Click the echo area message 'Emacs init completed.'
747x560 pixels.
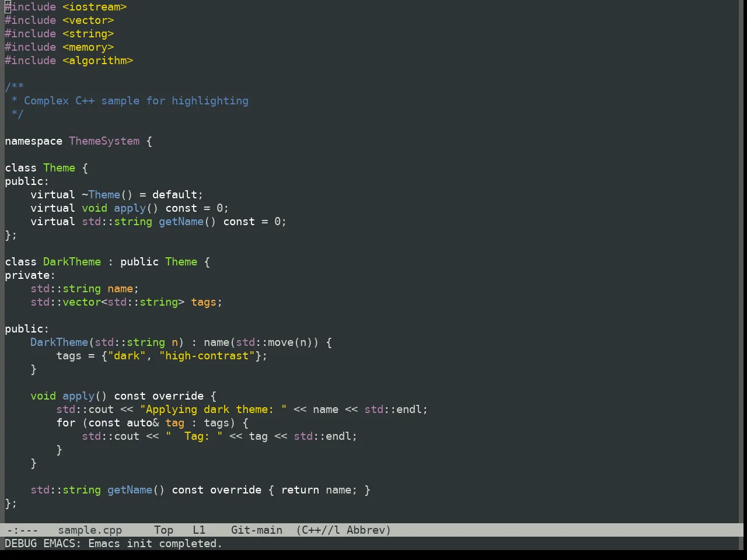[155, 544]
